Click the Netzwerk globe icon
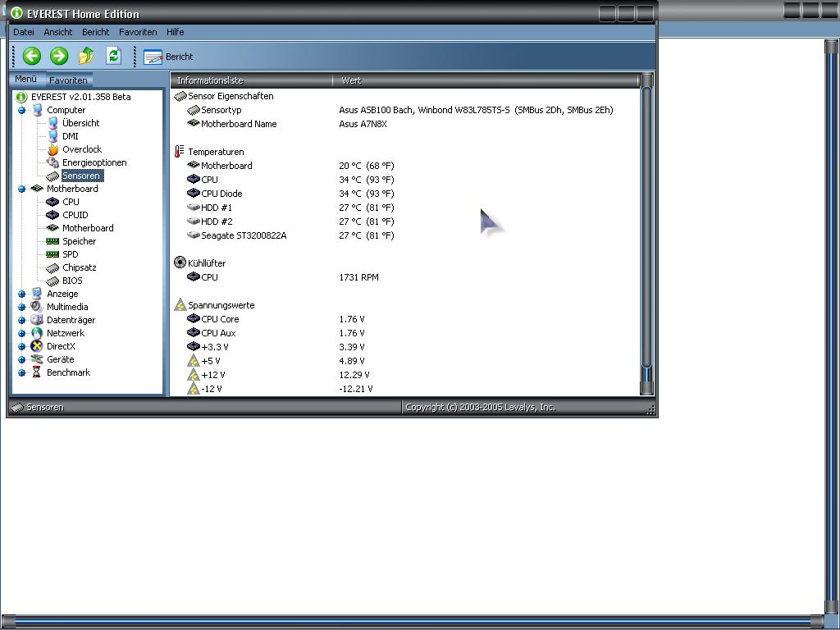This screenshot has height=630, width=840. pyautogui.click(x=36, y=333)
